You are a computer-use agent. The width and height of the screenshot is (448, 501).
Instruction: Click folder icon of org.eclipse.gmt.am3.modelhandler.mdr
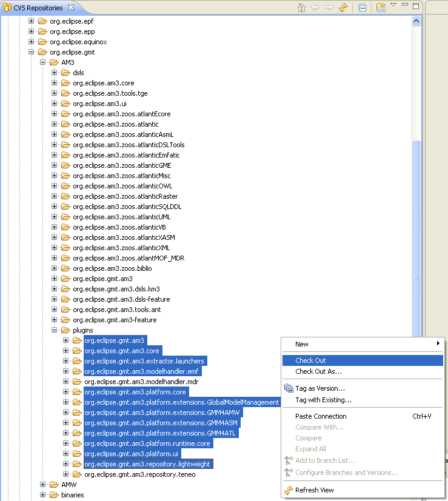[77, 382]
